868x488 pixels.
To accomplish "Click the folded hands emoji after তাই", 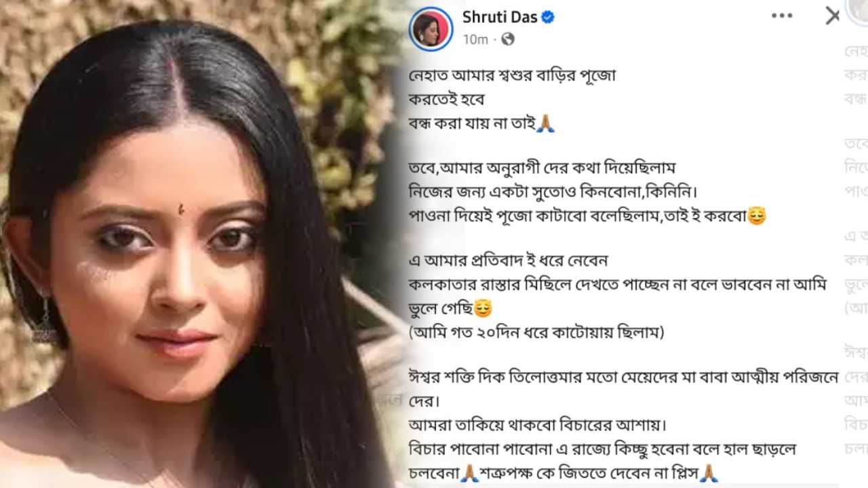I will 546,123.
